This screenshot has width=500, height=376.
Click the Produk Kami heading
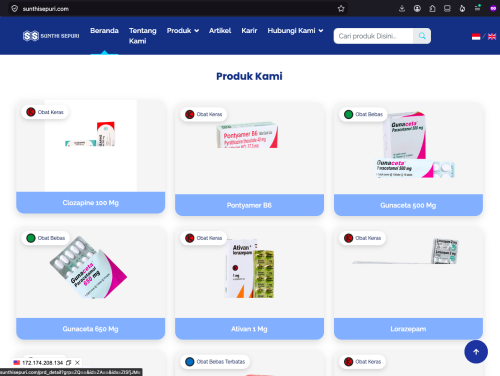[249, 76]
